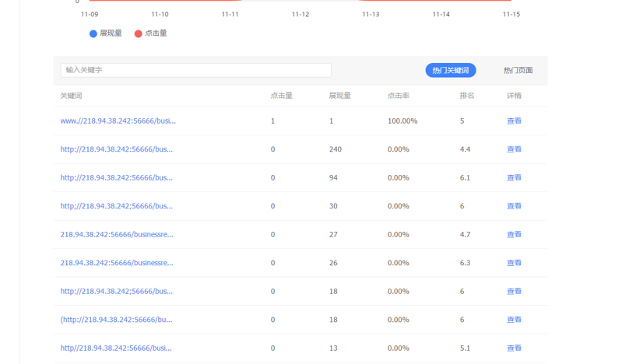
Task: Click 查看 in the row ranked 4.7
Action: pyautogui.click(x=514, y=234)
